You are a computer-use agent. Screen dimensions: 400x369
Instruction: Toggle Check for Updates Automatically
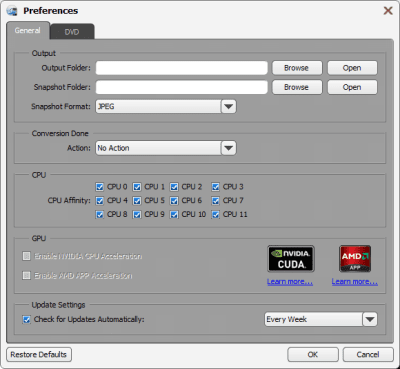click(26, 320)
